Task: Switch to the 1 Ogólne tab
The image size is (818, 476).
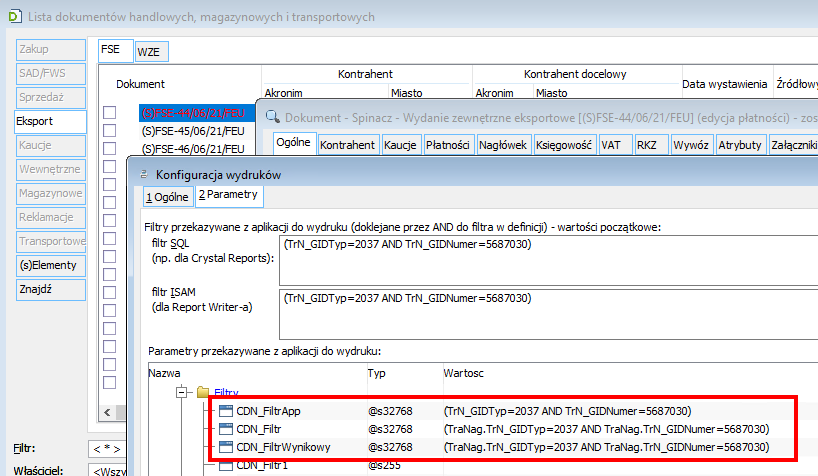Action: (167, 195)
